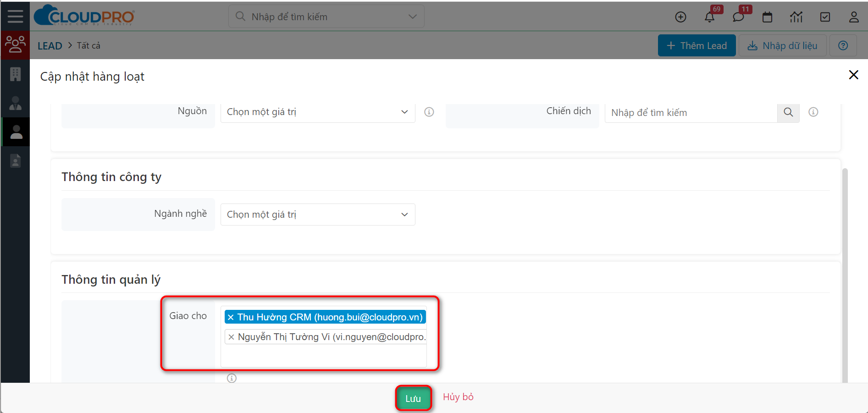Remove Thu Hường CRM from Giao cho
The height and width of the screenshot is (413, 868).
pyautogui.click(x=231, y=317)
